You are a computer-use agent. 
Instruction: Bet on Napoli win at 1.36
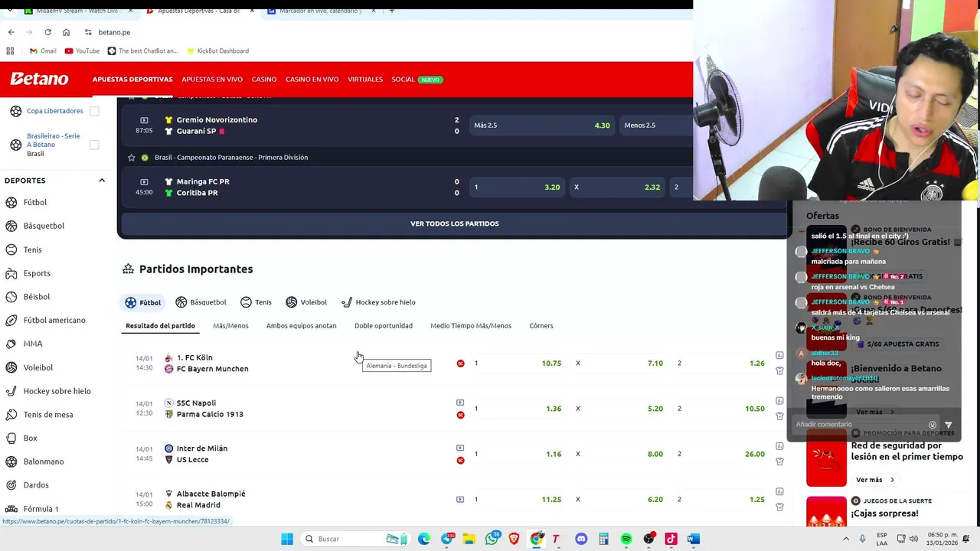point(518,409)
